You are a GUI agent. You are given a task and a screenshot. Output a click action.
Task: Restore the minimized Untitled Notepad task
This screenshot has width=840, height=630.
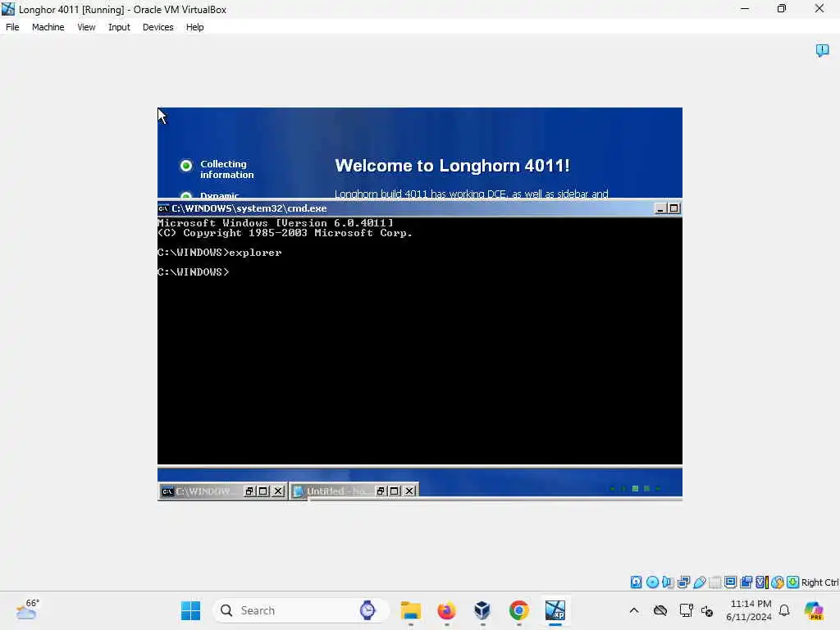tap(381, 491)
